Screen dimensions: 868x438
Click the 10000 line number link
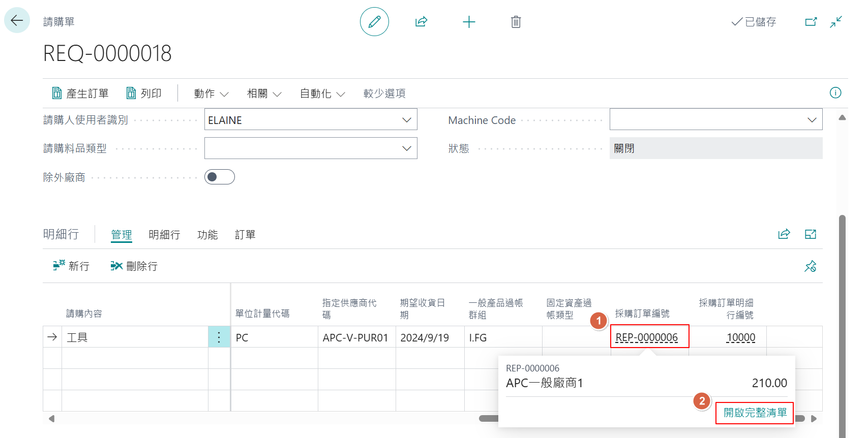[741, 337]
